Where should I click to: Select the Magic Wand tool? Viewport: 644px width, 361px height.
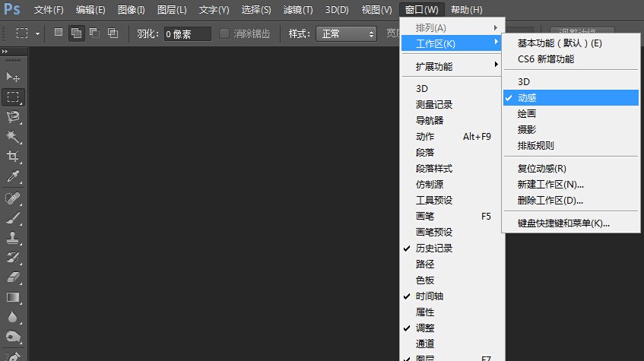click(13, 136)
